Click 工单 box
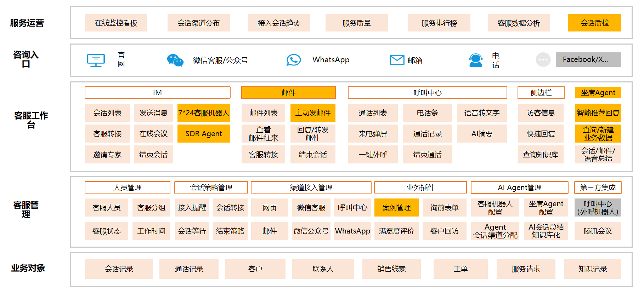 pyautogui.click(x=461, y=269)
